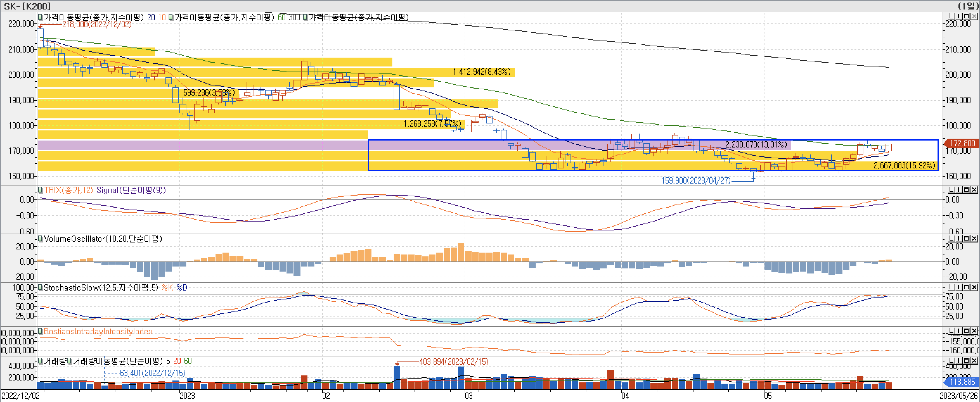The image size is (980, 402).
Task: Toggle the first 가격이동평균 legend box
Action: (x=40, y=17)
